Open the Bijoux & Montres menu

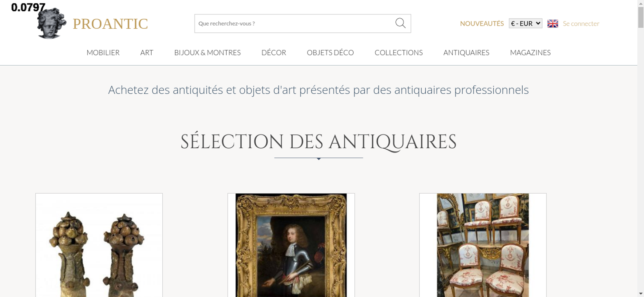pos(207,52)
